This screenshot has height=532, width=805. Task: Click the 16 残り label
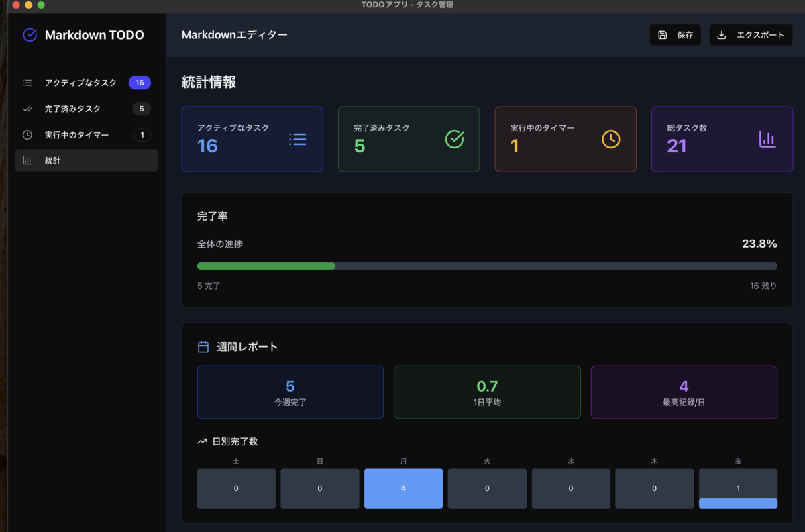point(763,286)
